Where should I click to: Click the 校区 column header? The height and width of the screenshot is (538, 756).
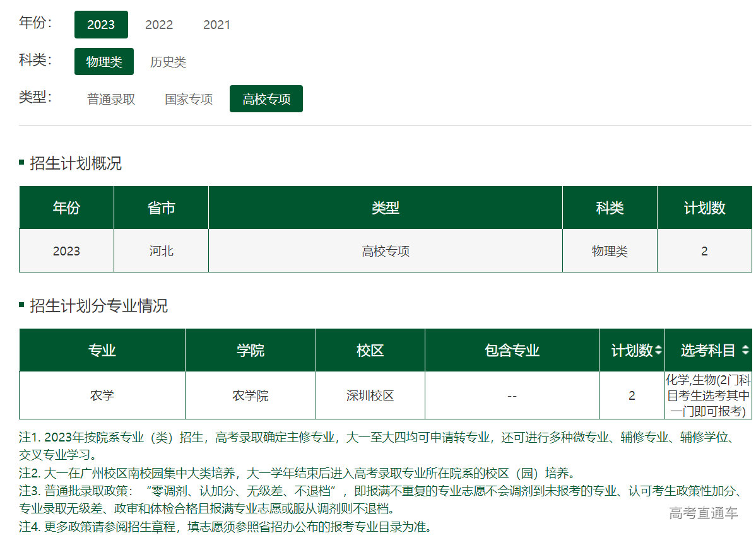(x=370, y=350)
